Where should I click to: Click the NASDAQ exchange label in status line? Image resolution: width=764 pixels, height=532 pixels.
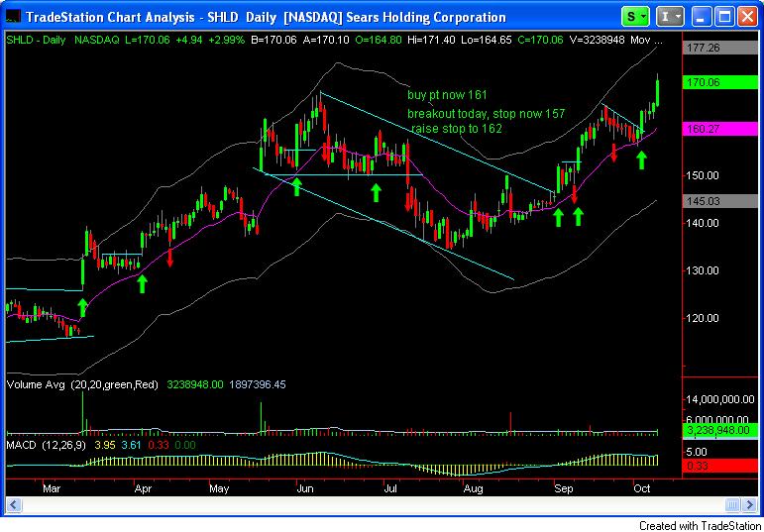click(97, 40)
